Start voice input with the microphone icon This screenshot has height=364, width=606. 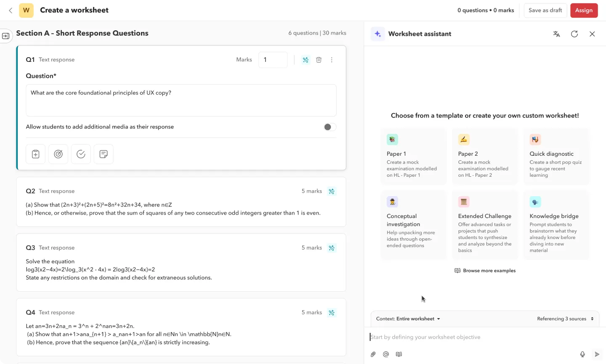point(583,354)
